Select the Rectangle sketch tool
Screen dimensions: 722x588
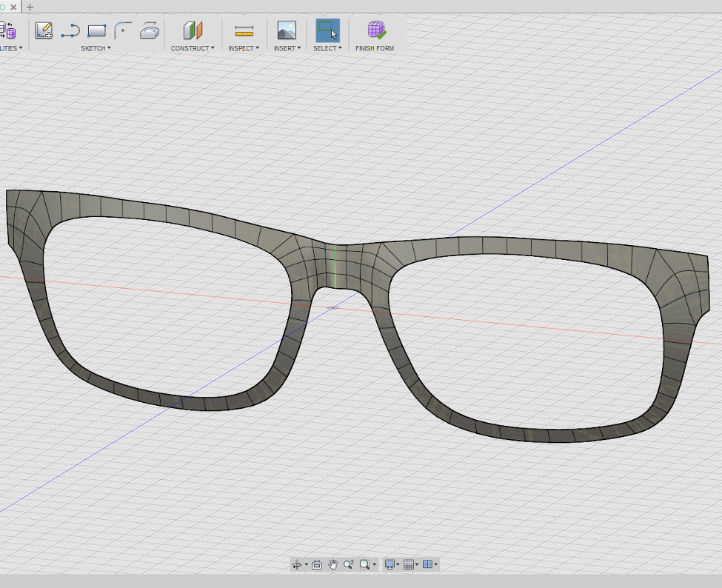tap(97, 30)
